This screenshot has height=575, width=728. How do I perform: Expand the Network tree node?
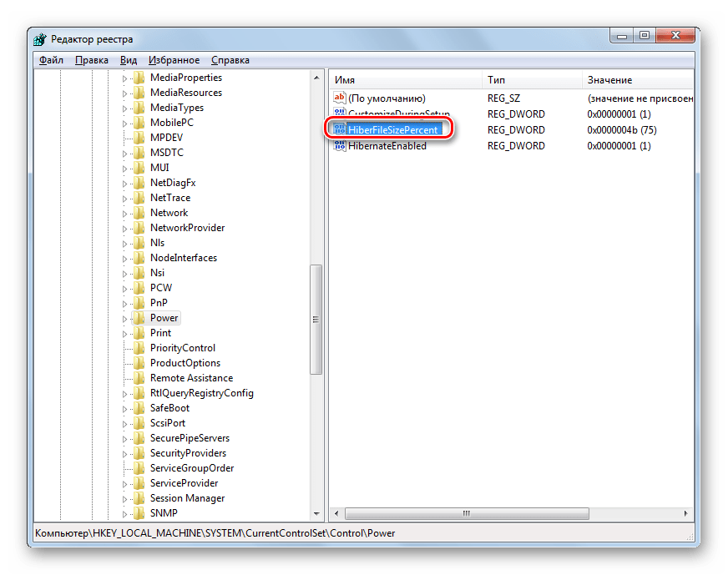[124, 214]
